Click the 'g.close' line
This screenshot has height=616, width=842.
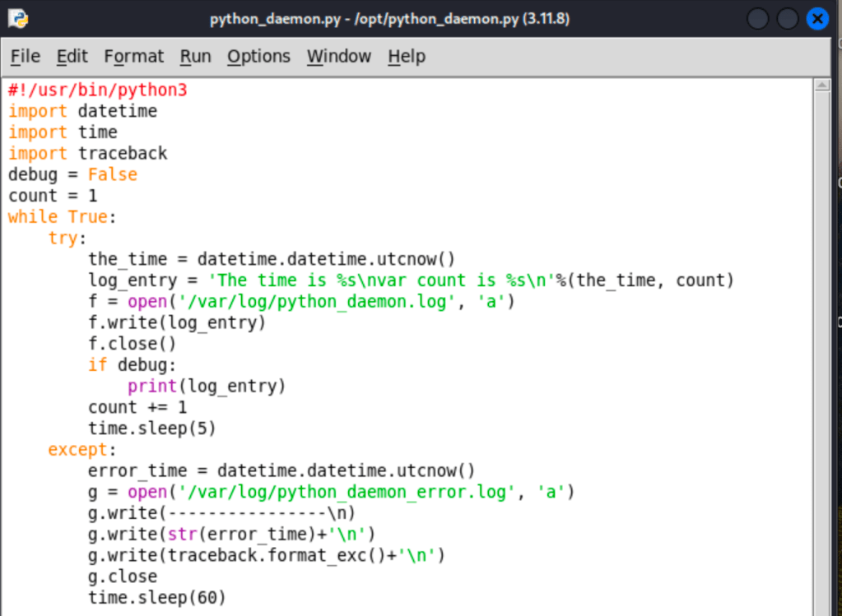point(123,577)
